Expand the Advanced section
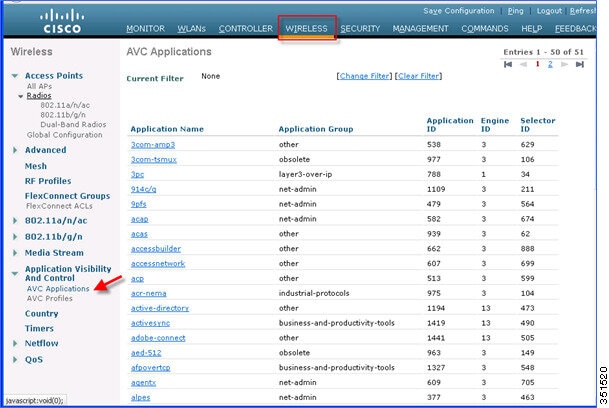The width and height of the screenshot is (609, 408). pos(15,150)
